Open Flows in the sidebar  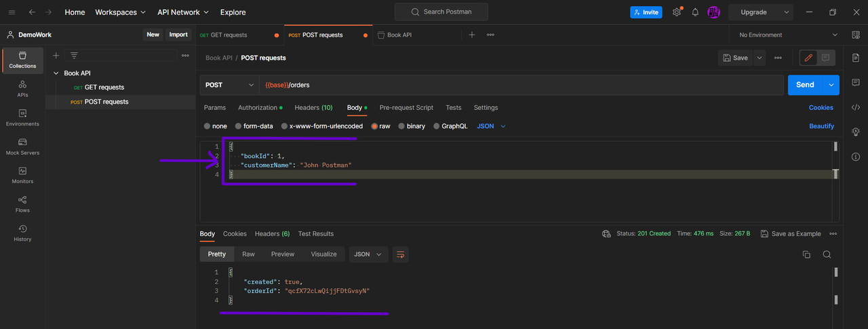[x=22, y=204]
